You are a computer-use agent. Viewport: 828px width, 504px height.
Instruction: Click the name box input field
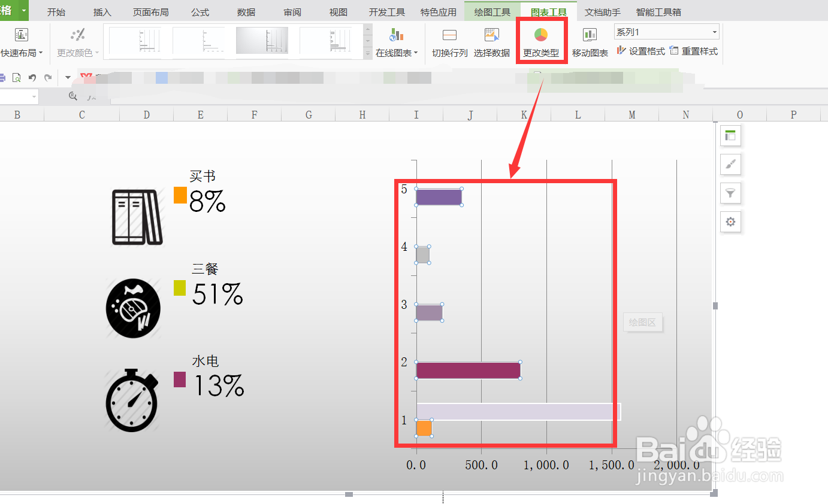point(14,96)
